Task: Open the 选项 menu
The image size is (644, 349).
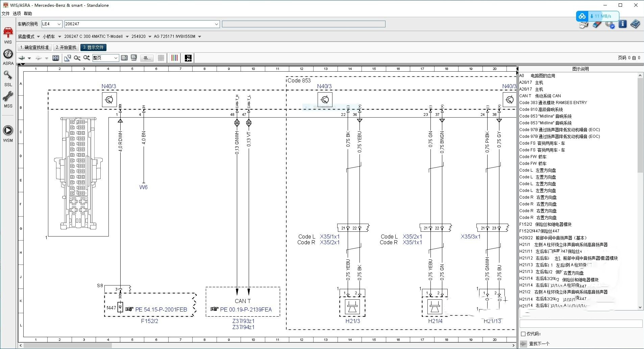Action: click(17, 14)
